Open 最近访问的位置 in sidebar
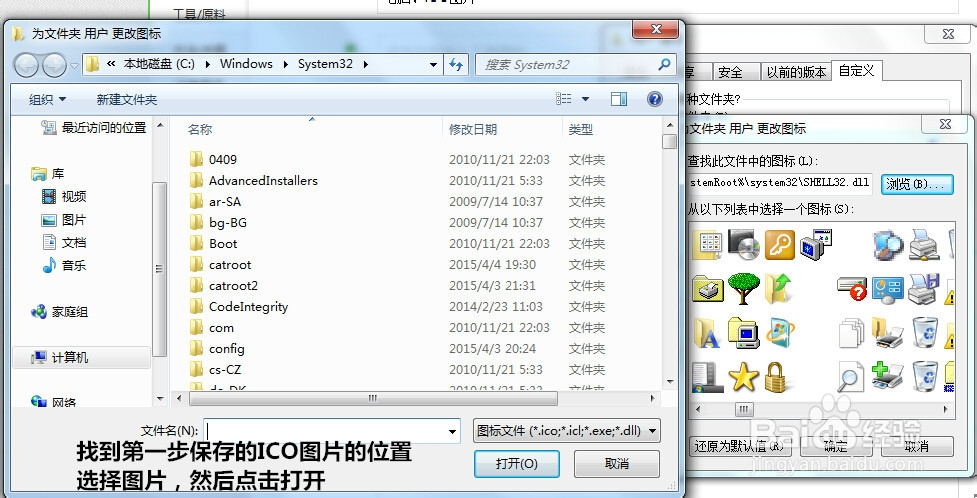 (x=93, y=128)
